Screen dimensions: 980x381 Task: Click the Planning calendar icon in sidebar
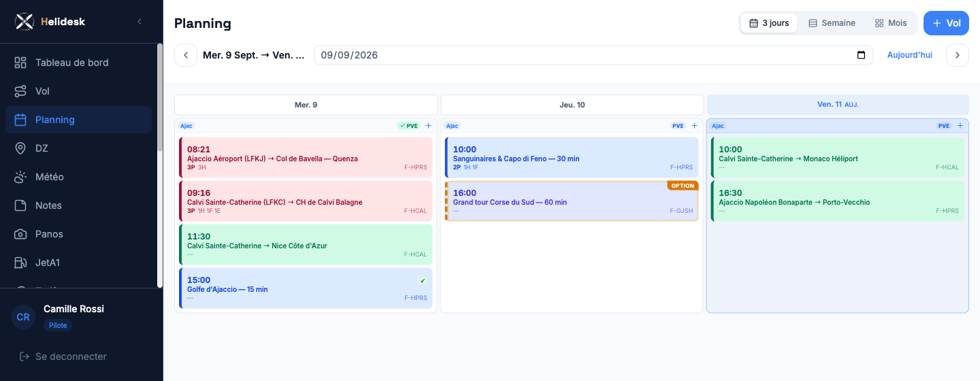(20, 120)
